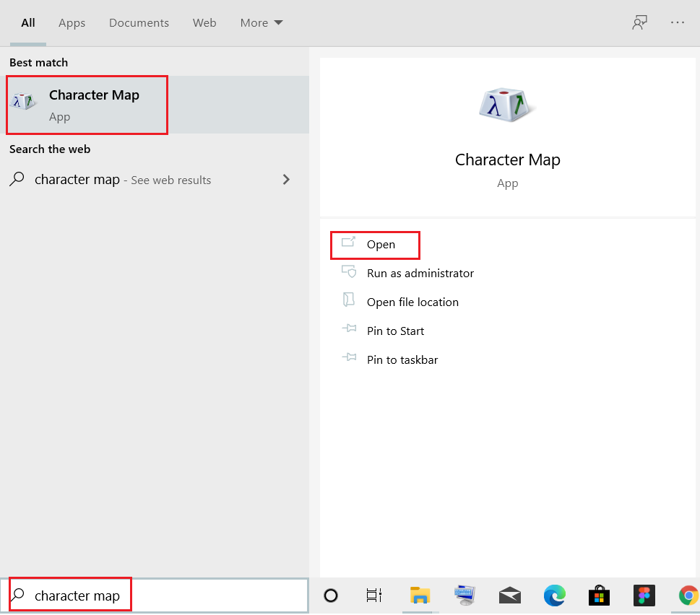Expand the More filter dropdown
Viewport: 700px width, 615px height.
(x=262, y=23)
